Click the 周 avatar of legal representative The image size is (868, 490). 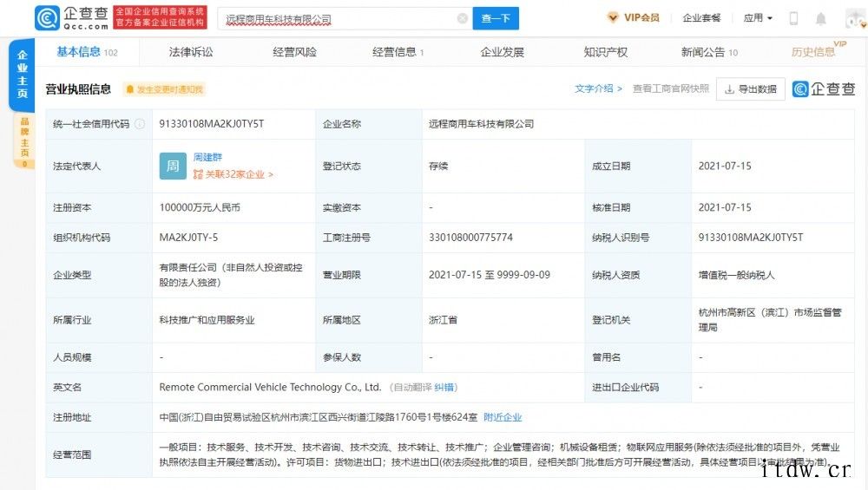click(x=173, y=166)
